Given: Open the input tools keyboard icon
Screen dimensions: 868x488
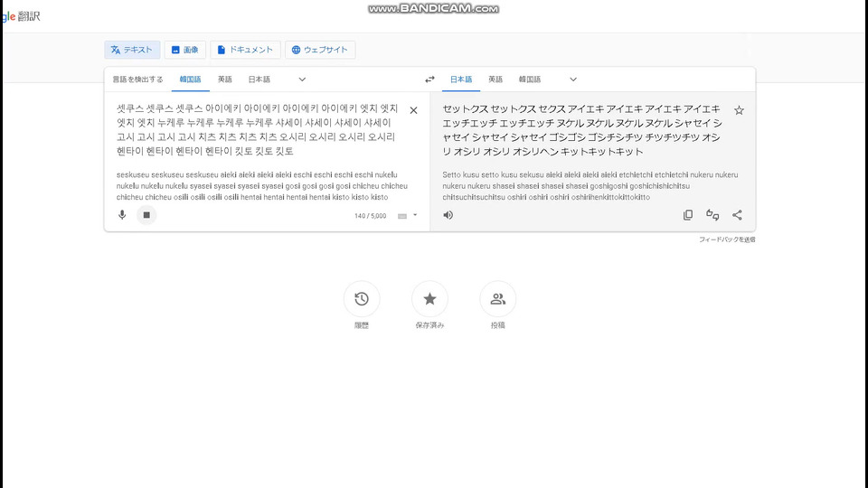Looking at the screenshot, I should 402,216.
